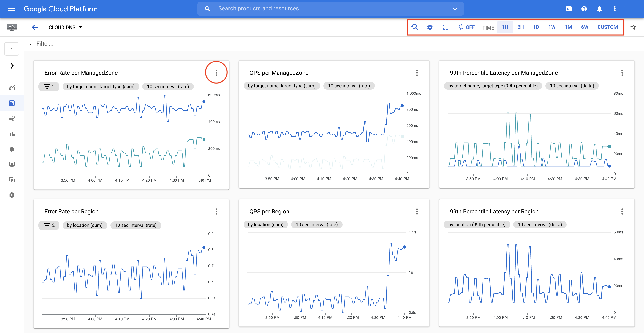Select the 1W time range
Screen dimensions: 644x333
pyautogui.click(x=552, y=27)
